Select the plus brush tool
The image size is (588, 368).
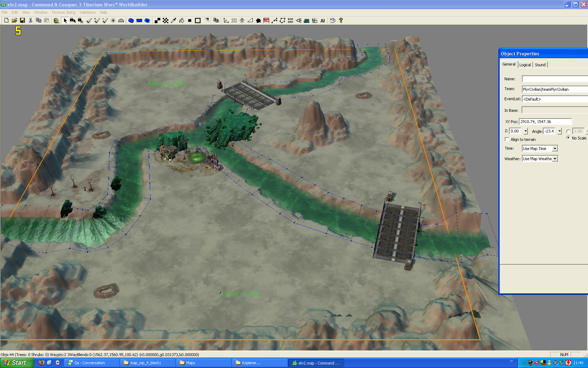97,20
